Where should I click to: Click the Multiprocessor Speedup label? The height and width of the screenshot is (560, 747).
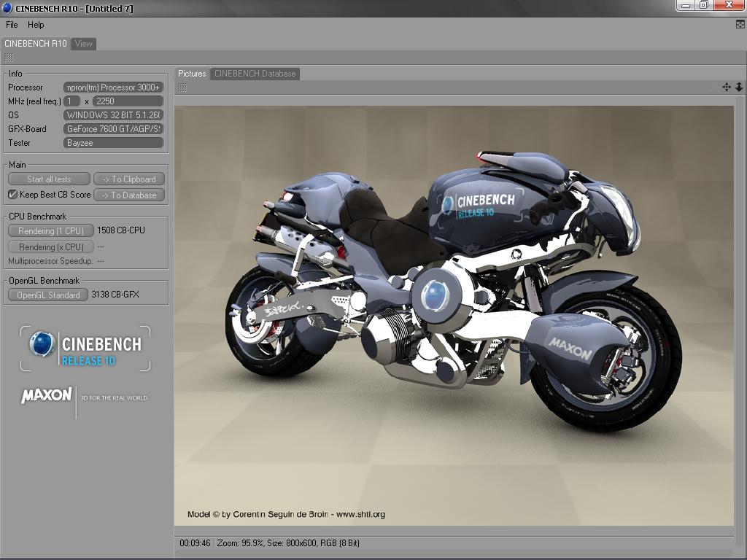pos(50,261)
